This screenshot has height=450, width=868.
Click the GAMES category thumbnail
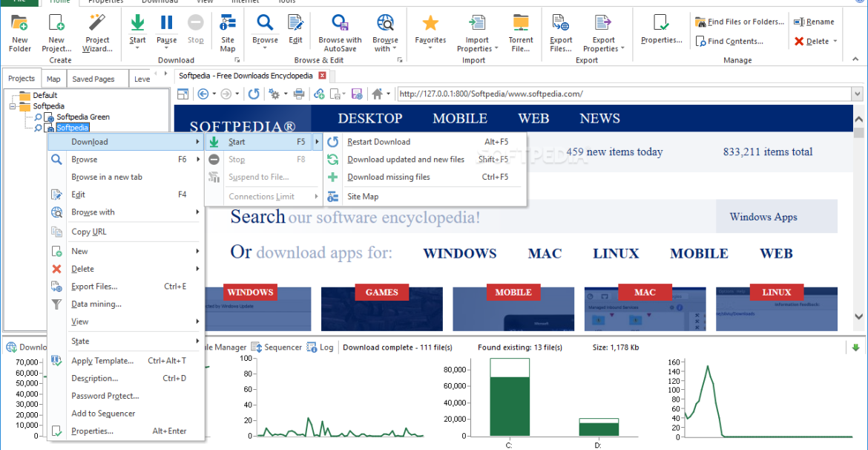382,308
